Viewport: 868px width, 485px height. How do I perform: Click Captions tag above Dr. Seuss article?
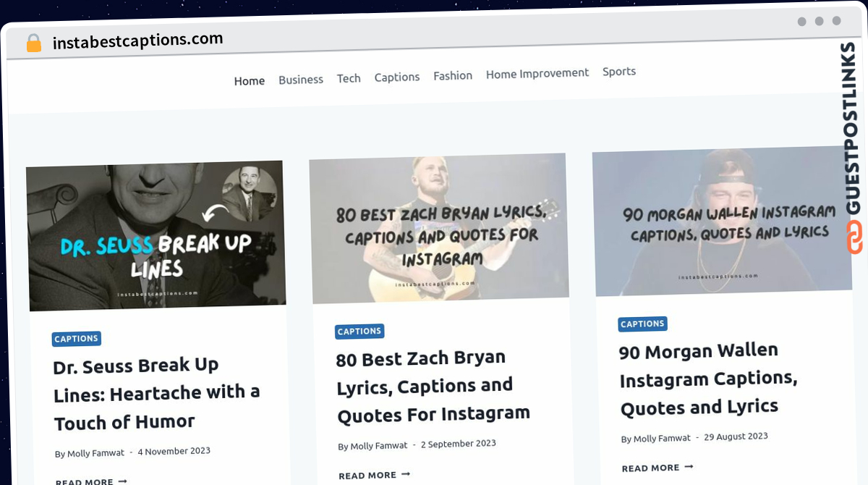point(76,339)
